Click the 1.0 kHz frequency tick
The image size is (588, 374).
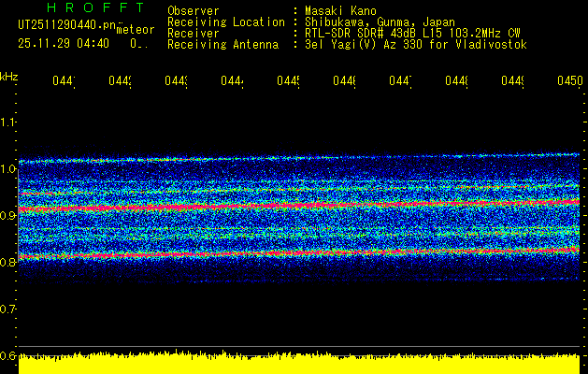8,169
